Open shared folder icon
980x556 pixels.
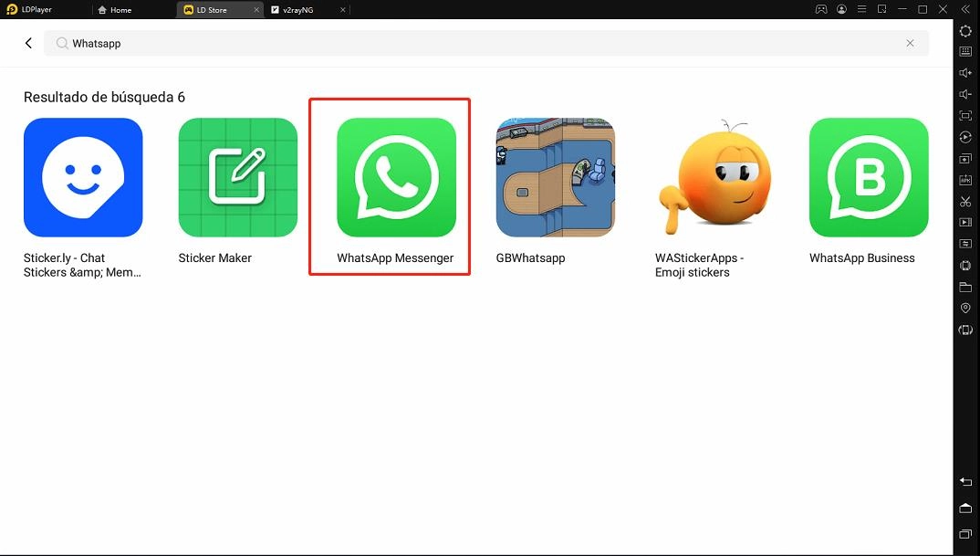coord(965,287)
